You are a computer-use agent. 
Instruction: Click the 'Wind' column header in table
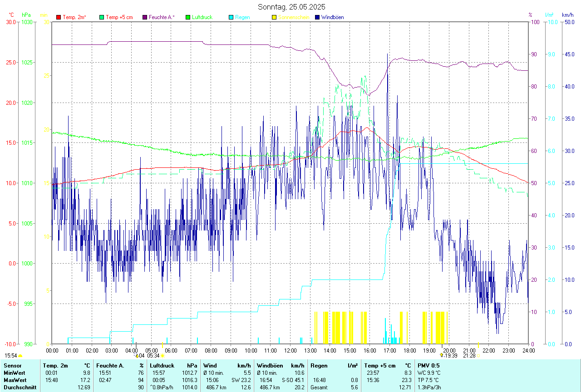pyautogui.click(x=210, y=365)
